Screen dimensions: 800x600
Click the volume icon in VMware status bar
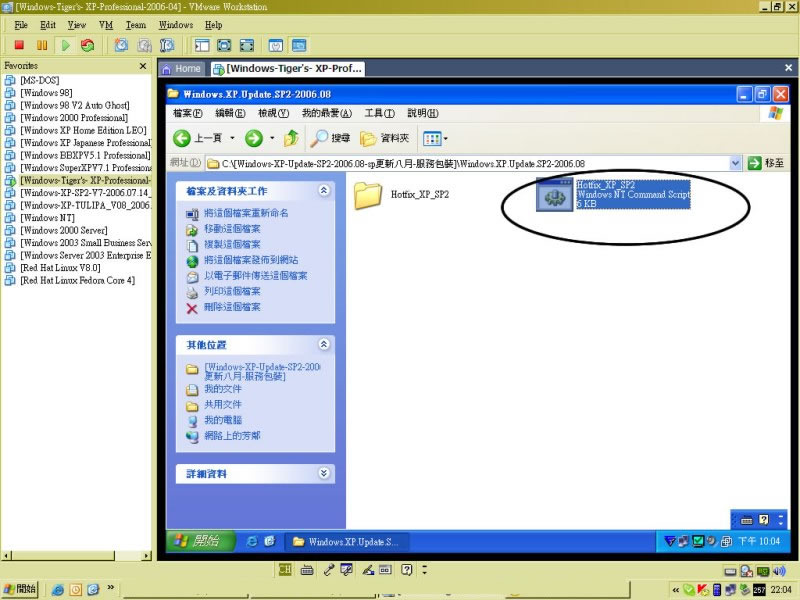click(x=779, y=571)
